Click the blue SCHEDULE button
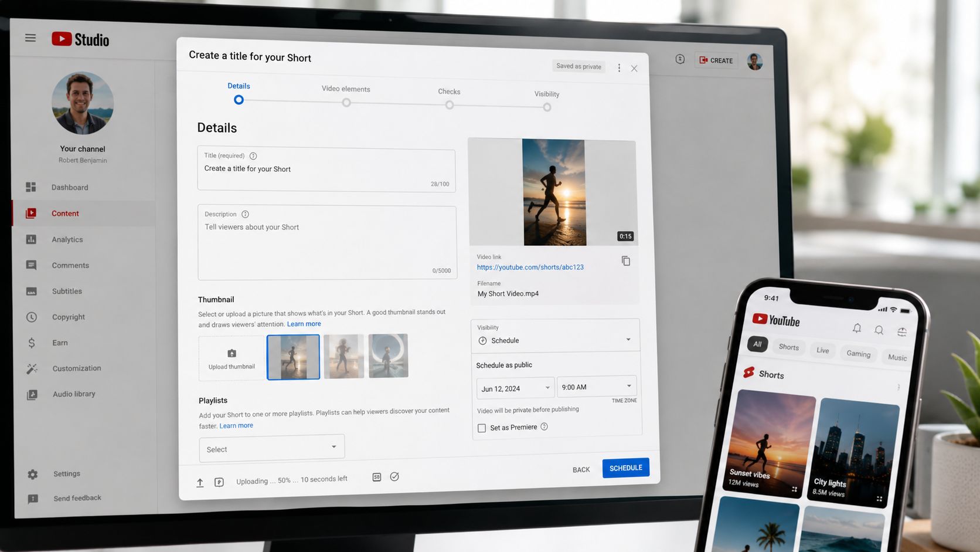 click(625, 468)
